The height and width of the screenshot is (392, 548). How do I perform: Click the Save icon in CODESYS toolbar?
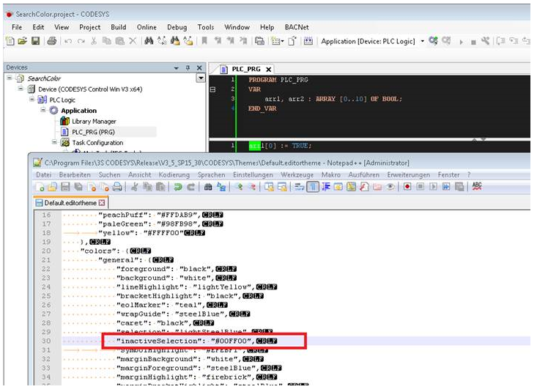pos(35,41)
